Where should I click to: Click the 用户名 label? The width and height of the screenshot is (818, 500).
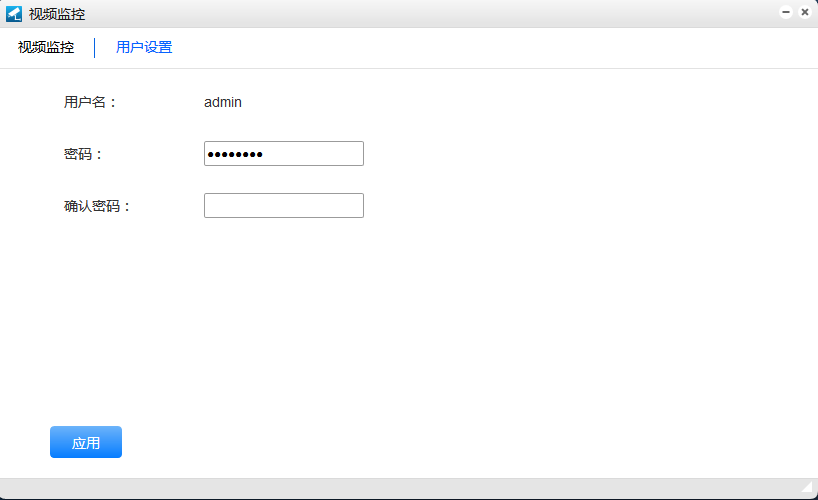(90, 102)
